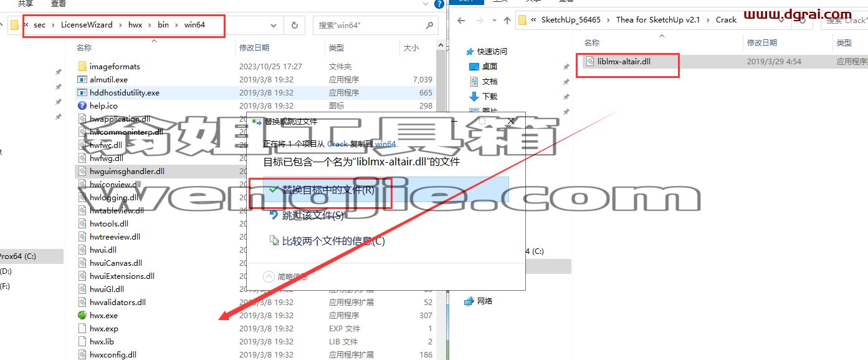Select hwvalidators.dll file icon
This screenshot has height=360, width=868.
click(x=82, y=302)
